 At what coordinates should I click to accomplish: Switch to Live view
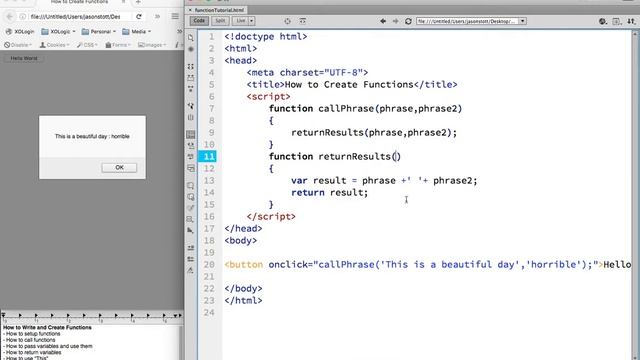(x=241, y=21)
